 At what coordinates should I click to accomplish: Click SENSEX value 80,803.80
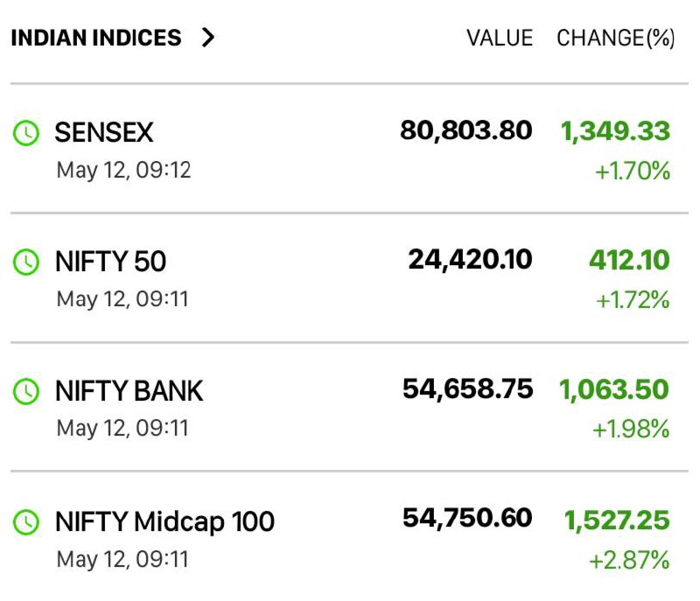point(466,130)
